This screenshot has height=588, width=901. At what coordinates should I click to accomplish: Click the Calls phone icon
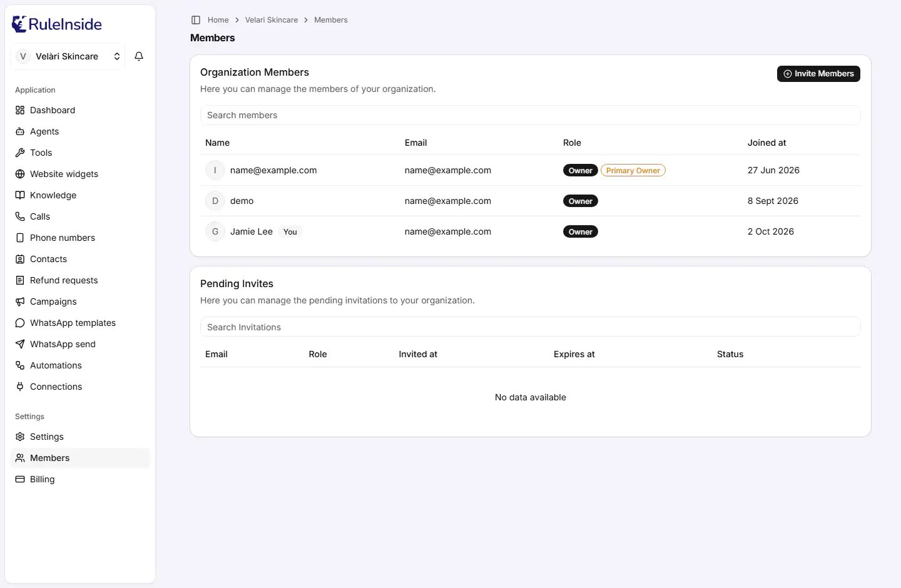pos(20,216)
